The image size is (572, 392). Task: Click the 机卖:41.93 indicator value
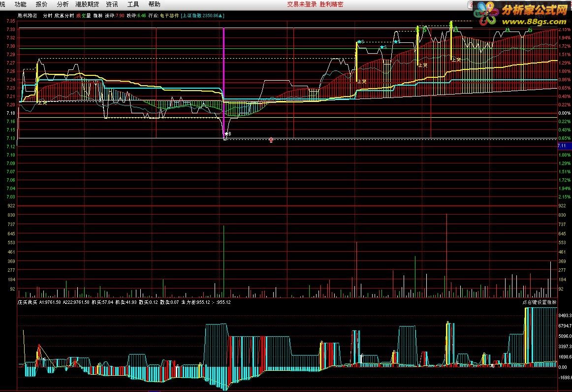pyautogui.click(x=126, y=302)
